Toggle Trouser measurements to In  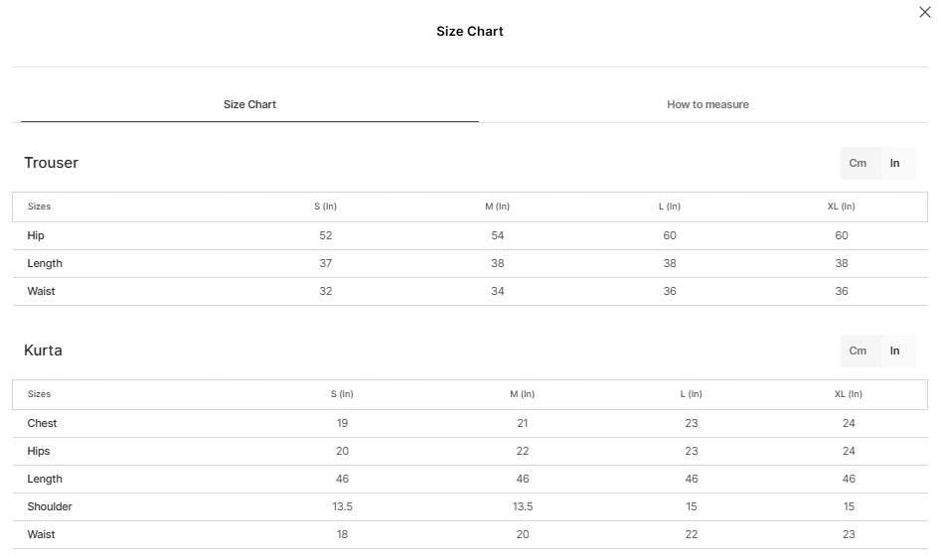[894, 163]
